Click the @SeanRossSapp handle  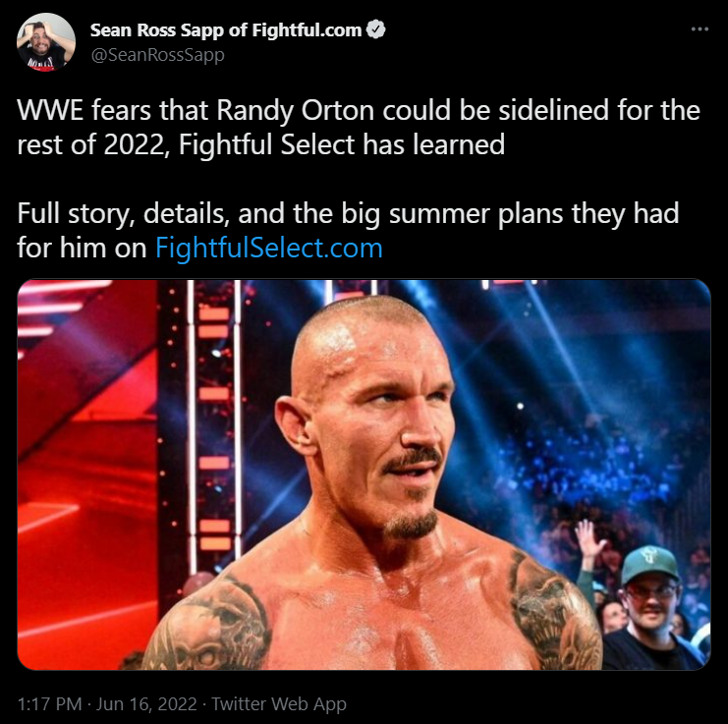[157, 55]
